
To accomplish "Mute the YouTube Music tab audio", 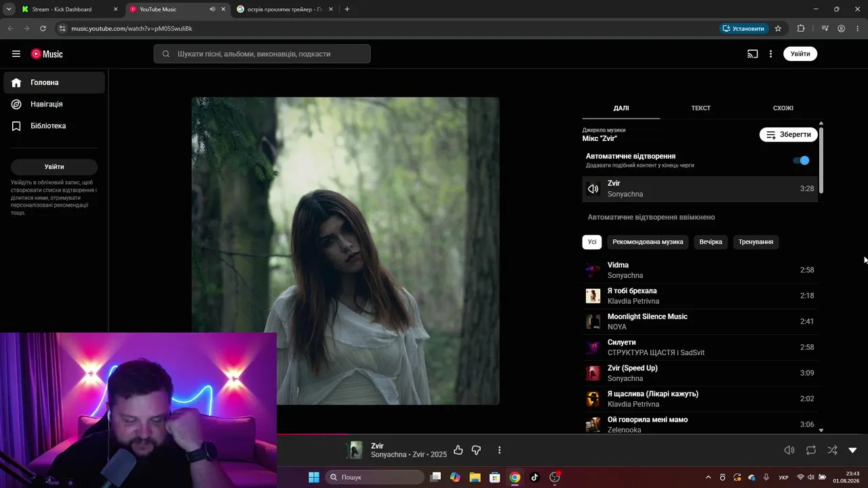I will pos(212,9).
